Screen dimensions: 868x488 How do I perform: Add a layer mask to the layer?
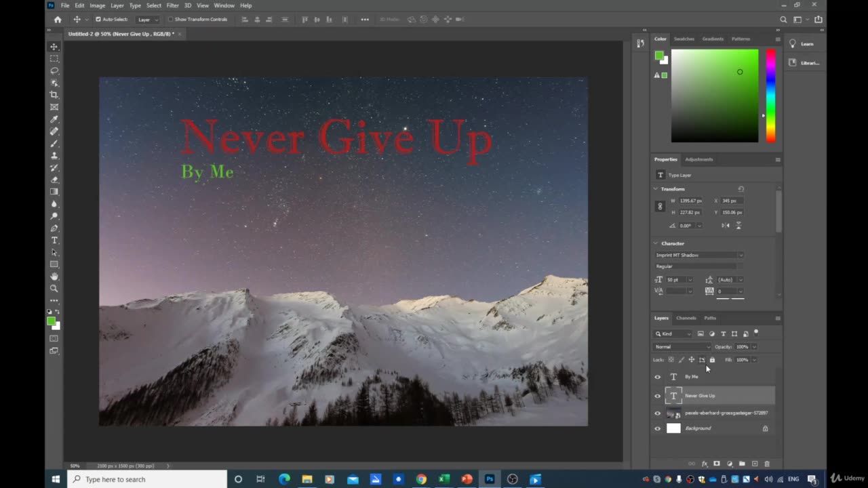click(x=717, y=464)
